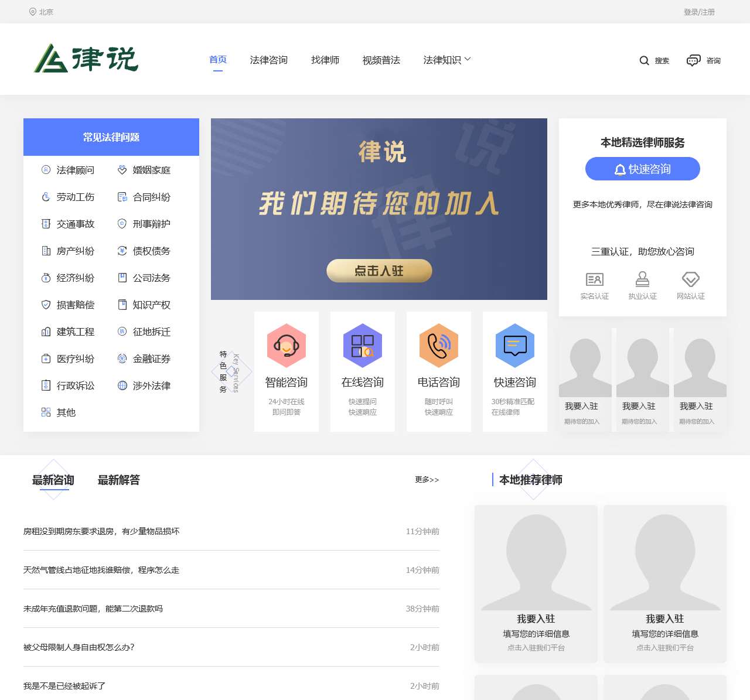Click the 登录/注册 link

tap(699, 12)
